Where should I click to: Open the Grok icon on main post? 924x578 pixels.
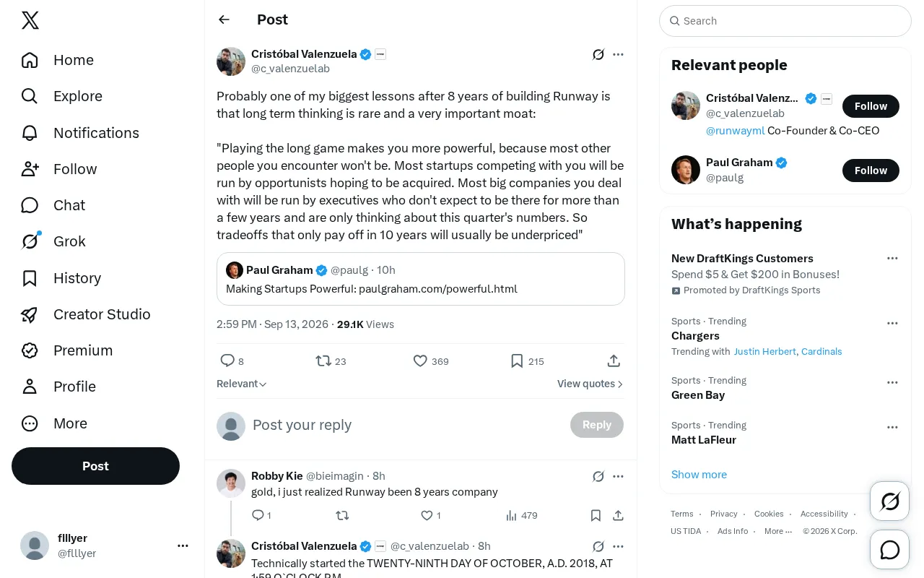[x=598, y=54]
